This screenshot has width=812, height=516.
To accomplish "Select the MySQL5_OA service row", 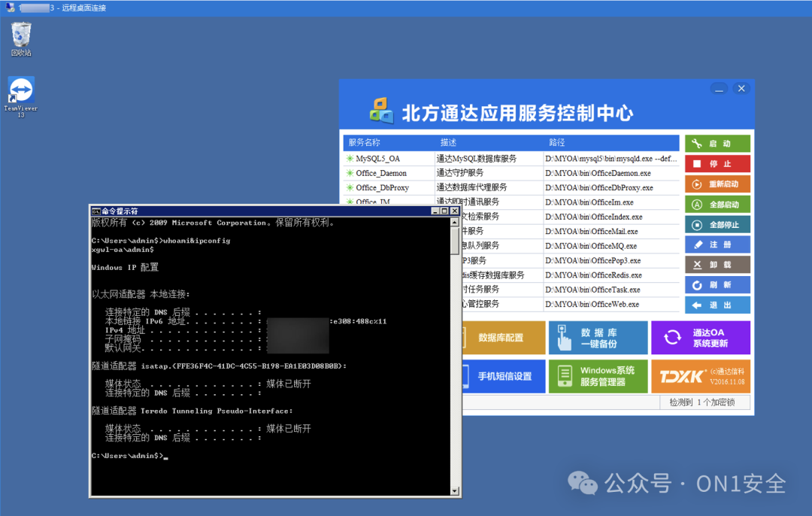I will pyautogui.click(x=511, y=159).
